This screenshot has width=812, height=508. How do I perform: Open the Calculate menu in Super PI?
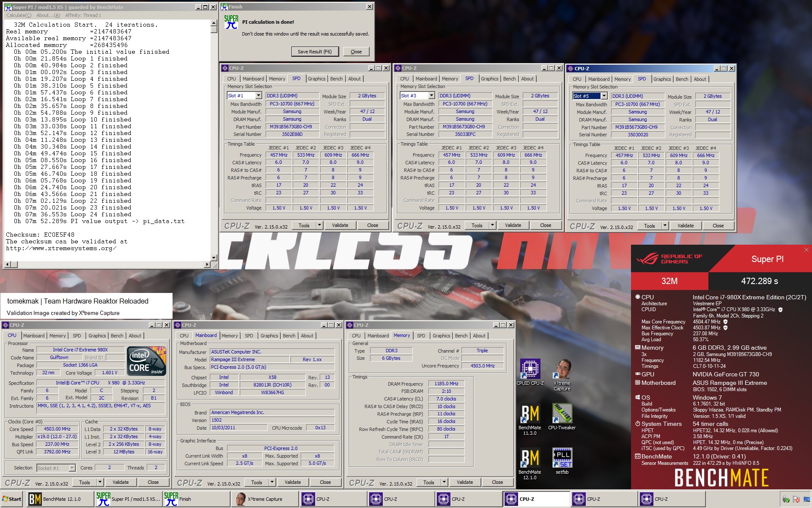tap(19, 15)
